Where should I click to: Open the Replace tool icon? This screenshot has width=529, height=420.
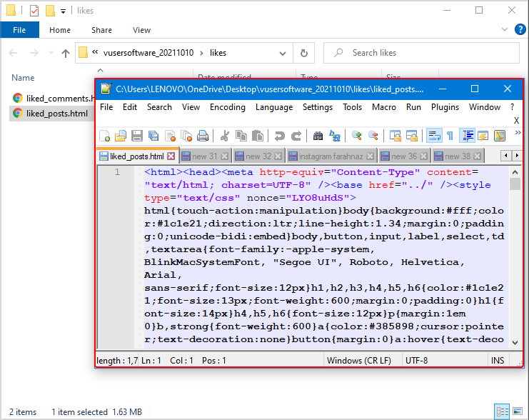point(334,136)
